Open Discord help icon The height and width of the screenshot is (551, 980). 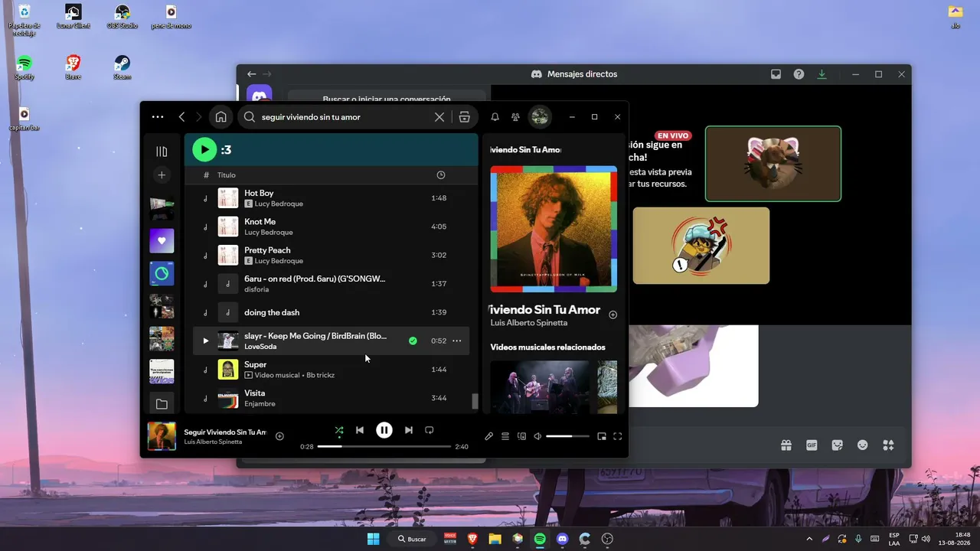pos(799,74)
